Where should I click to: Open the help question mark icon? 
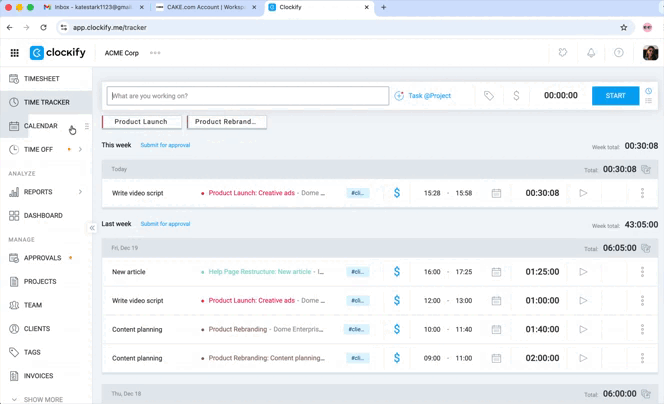coord(619,53)
